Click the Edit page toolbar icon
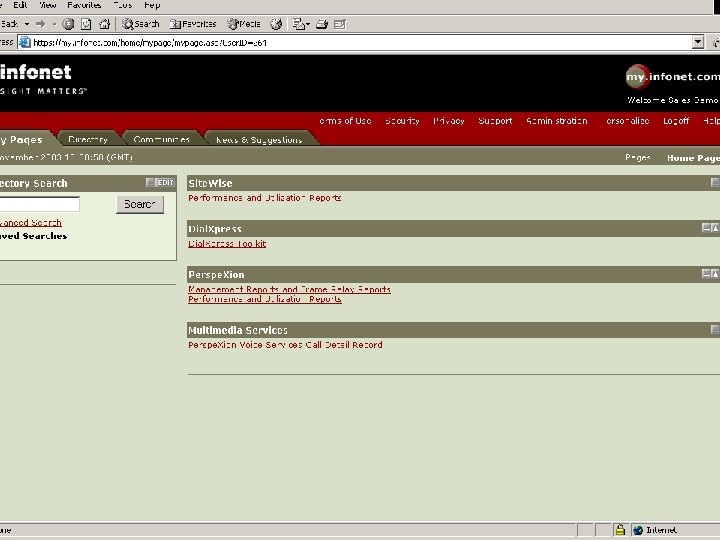 click(340, 24)
